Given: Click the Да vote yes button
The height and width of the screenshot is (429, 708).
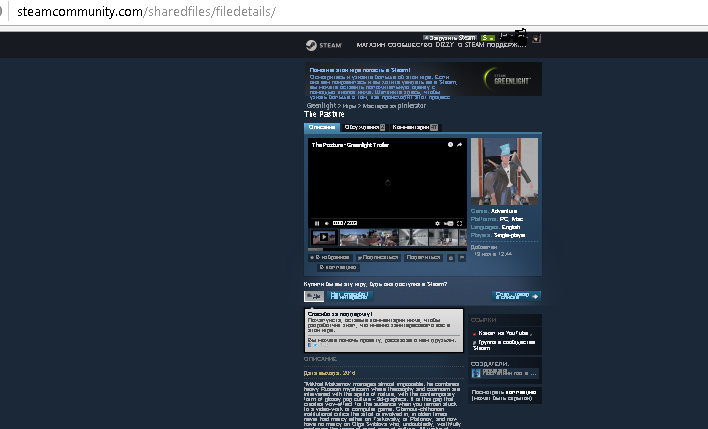Looking at the screenshot, I should pos(313,296).
